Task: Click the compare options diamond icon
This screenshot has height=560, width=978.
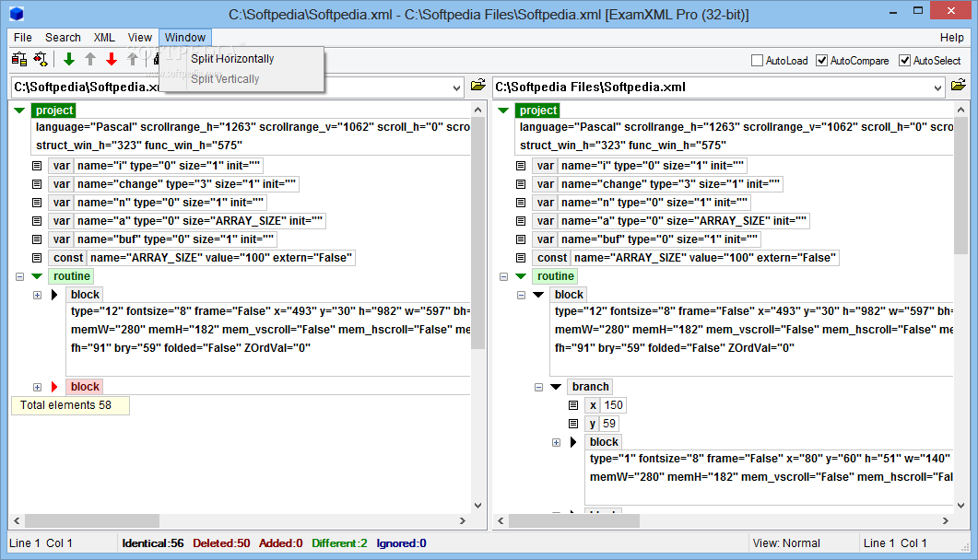Action: [41, 59]
